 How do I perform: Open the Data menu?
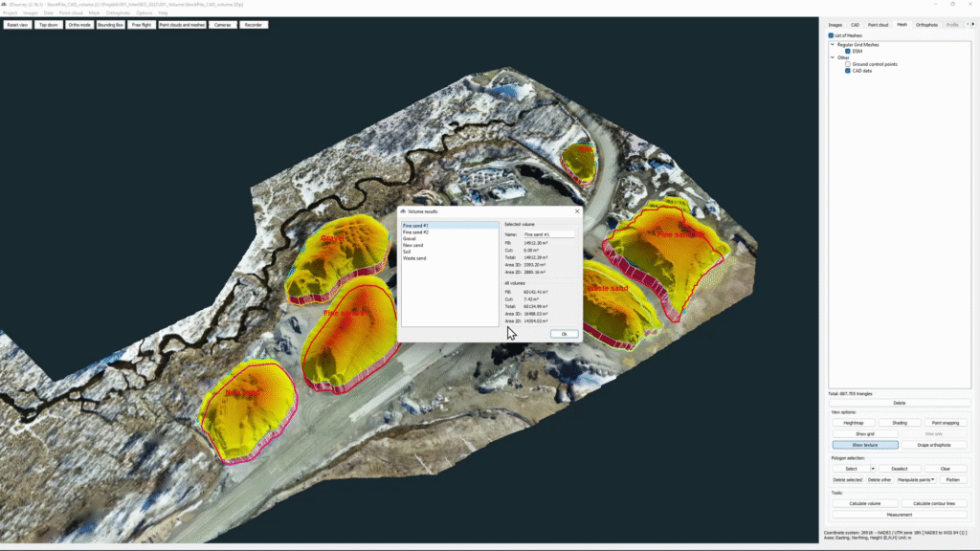click(x=48, y=13)
